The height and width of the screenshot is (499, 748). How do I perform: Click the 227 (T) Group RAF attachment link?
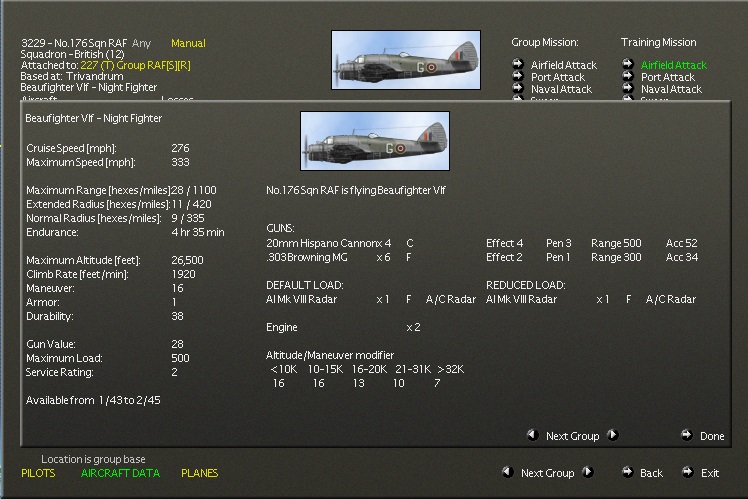tap(135, 65)
